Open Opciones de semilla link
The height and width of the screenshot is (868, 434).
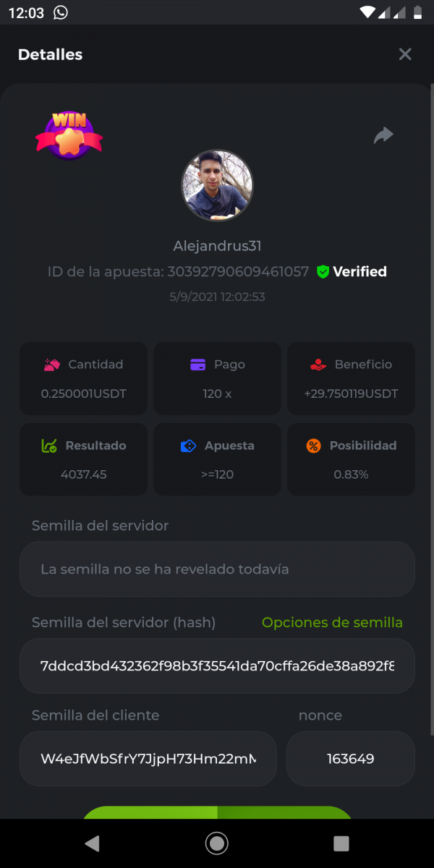[332, 623]
